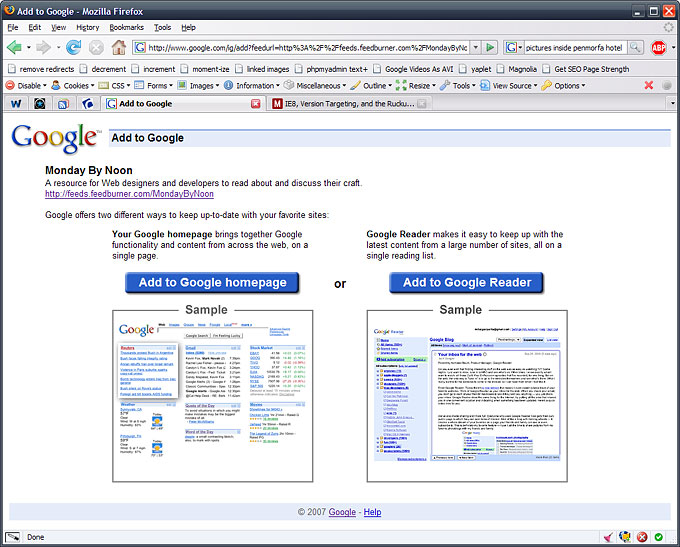Open the second pinned tab icon
Screen dimensions: 680x547
39,104
